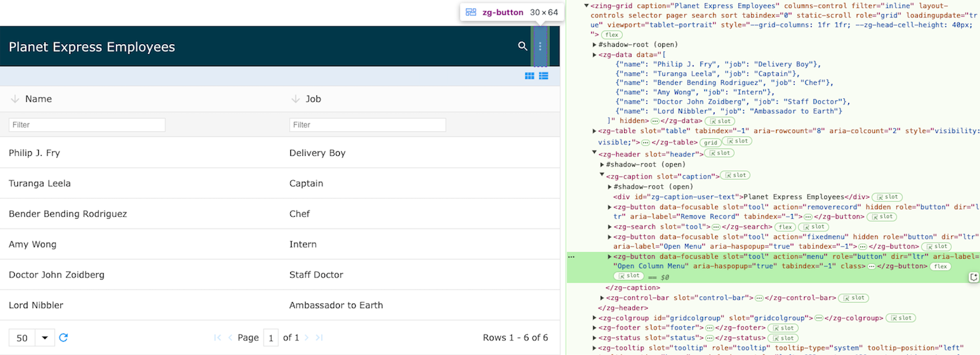Collapse the zg-caption node
The height and width of the screenshot is (355, 980).
click(602, 176)
